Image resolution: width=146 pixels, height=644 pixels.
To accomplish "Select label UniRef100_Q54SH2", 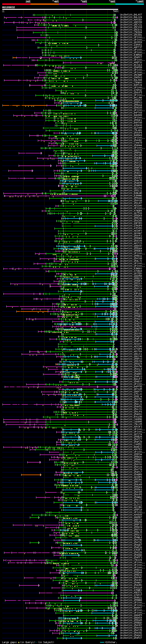I will coord(131,633).
